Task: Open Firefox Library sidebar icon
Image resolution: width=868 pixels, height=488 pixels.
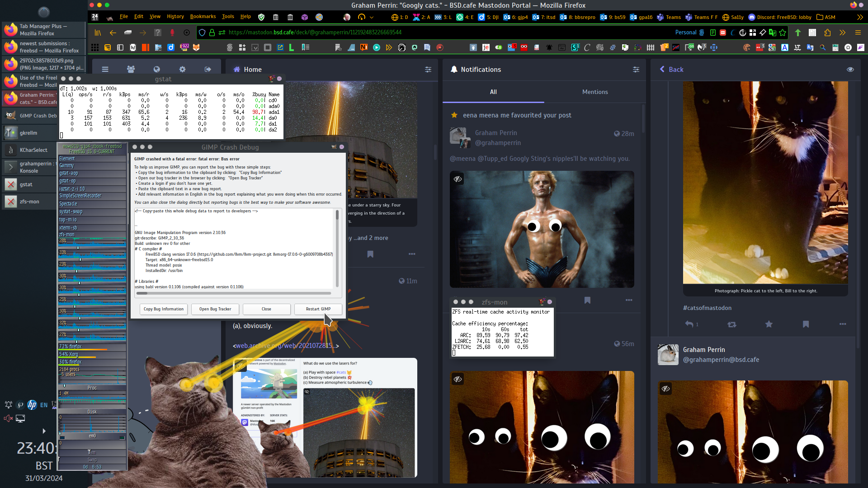Action: click(98, 33)
